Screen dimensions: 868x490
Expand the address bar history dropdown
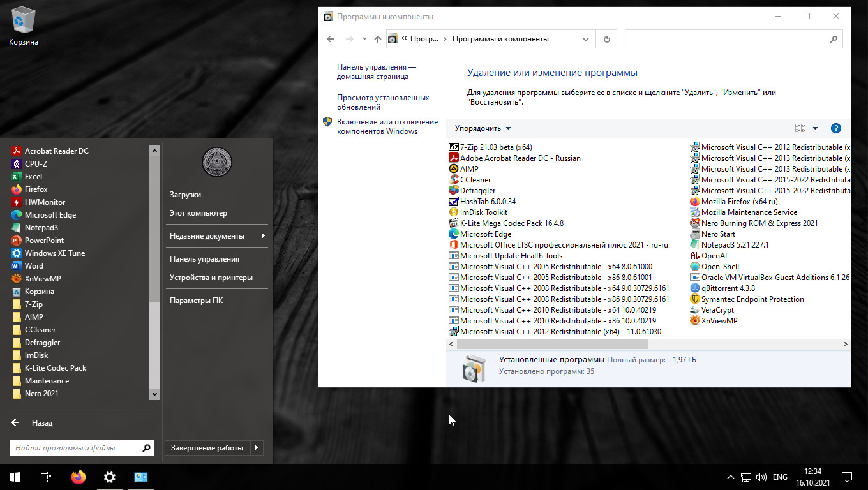tap(586, 39)
